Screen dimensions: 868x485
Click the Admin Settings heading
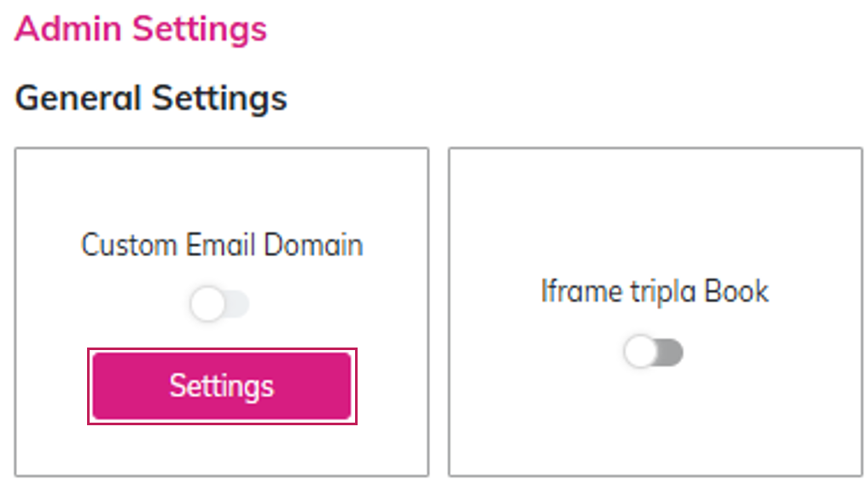(x=141, y=29)
